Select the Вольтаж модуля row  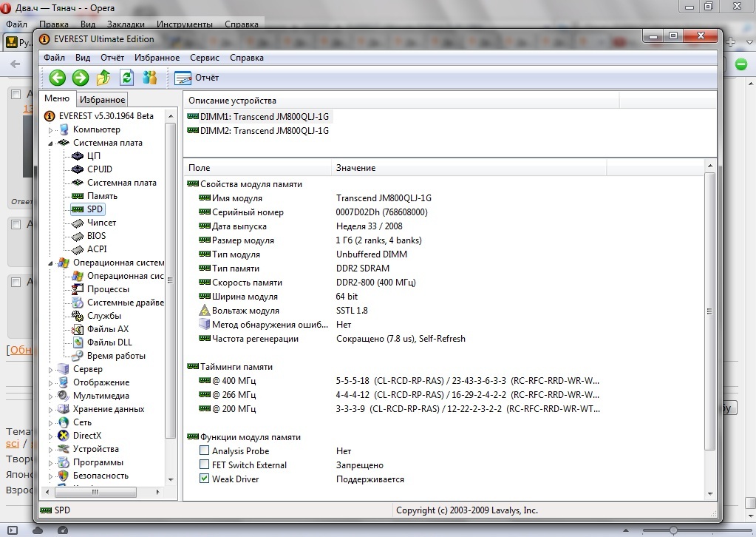pyautogui.click(x=284, y=311)
